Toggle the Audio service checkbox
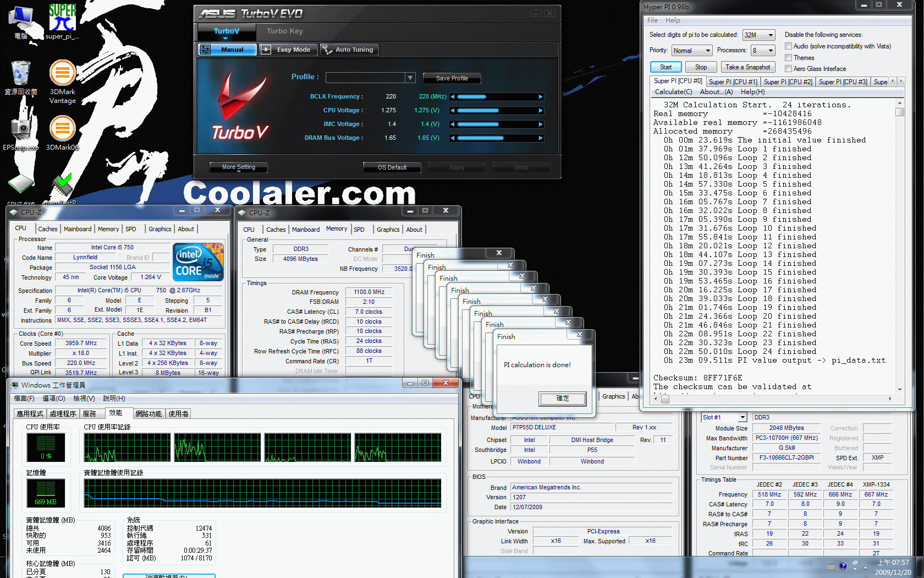 (x=788, y=46)
